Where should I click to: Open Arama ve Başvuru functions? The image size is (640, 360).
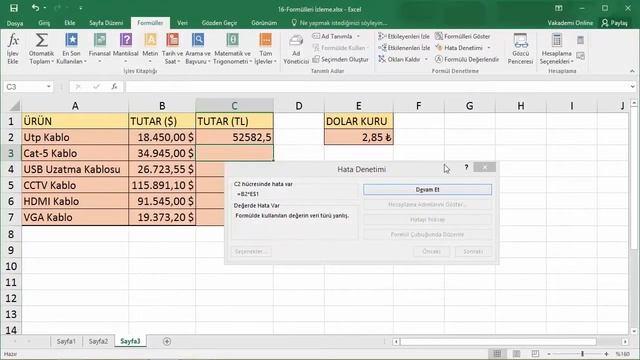[198, 49]
